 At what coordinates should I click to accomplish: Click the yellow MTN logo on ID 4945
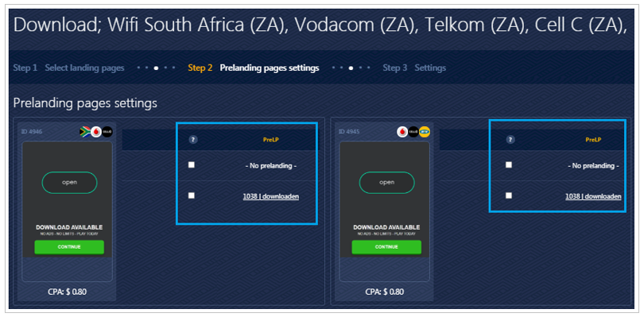425,132
